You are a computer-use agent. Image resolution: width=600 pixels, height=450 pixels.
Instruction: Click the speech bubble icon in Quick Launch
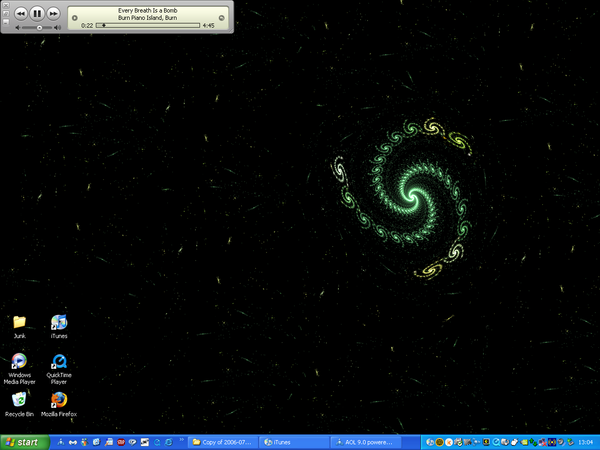(x=132, y=442)
